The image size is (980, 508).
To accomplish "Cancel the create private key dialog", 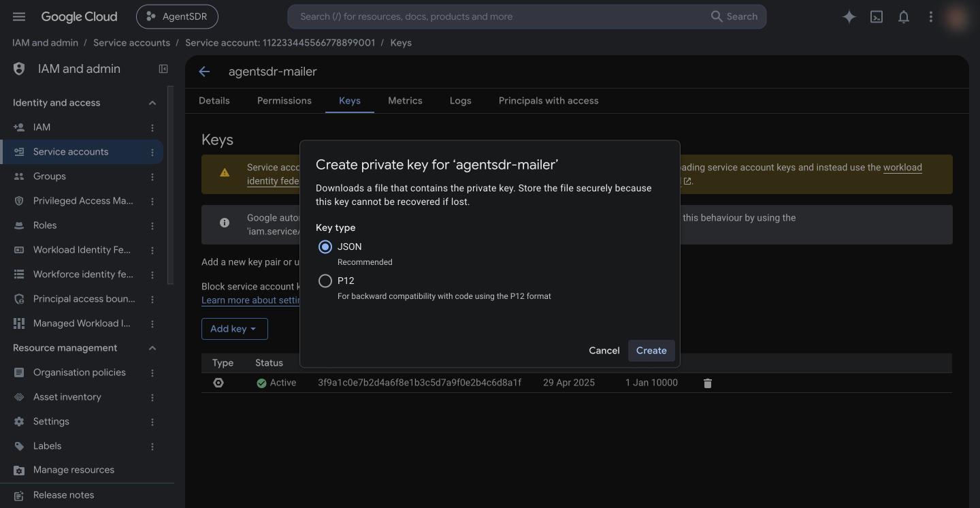I will tap(604, 351).
